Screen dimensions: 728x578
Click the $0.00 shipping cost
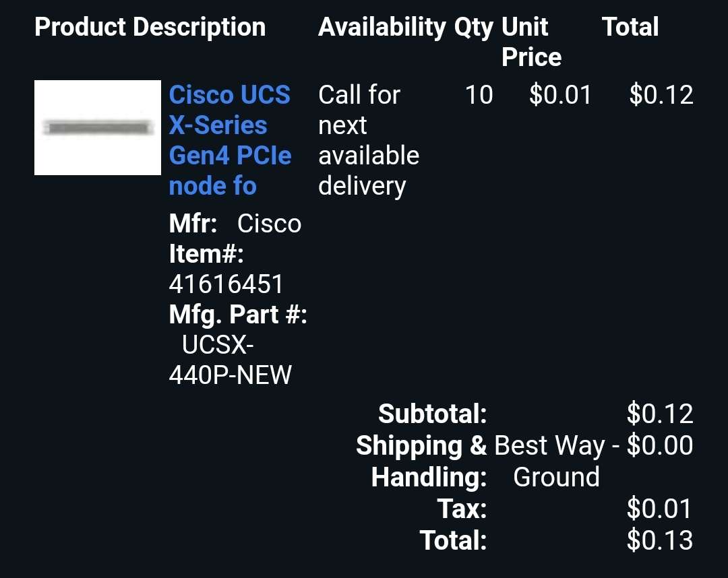point(660,445)
